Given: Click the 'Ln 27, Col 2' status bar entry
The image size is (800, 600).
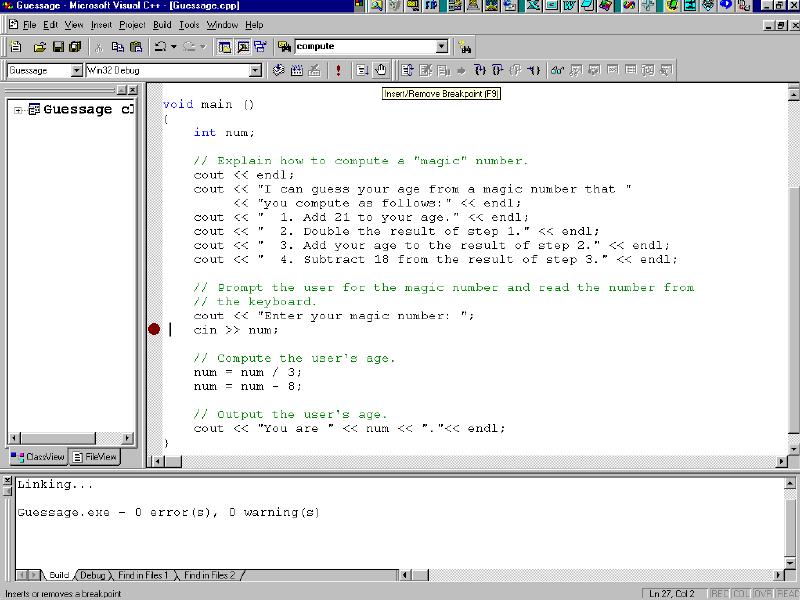Looking at the screenshot, I should pyautogui.click(x=672, y=593).
